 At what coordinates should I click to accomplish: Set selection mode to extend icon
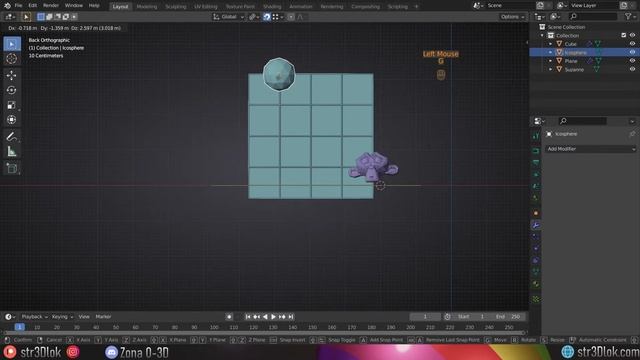(x=49, y=17)
